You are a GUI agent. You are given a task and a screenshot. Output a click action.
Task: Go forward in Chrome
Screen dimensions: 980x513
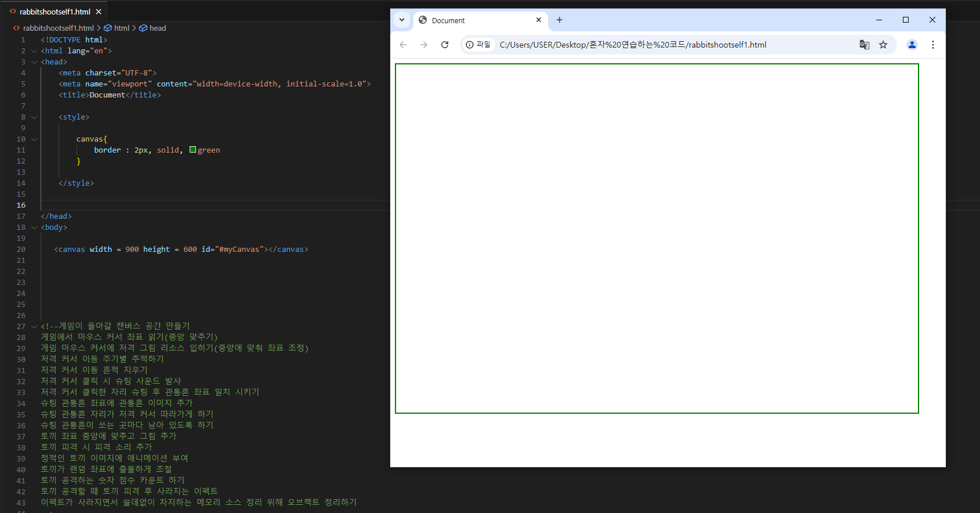(x=424, y=45)
